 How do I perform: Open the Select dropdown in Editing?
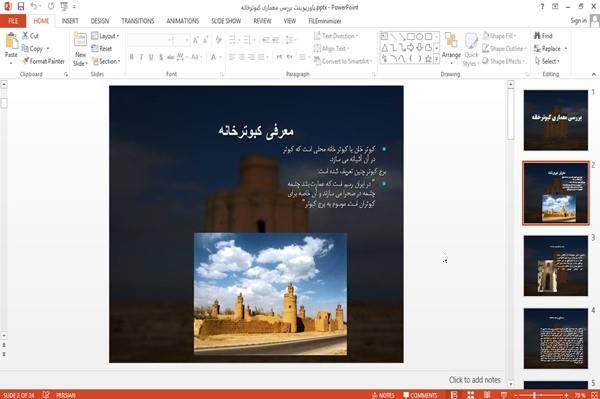[547, 61]
